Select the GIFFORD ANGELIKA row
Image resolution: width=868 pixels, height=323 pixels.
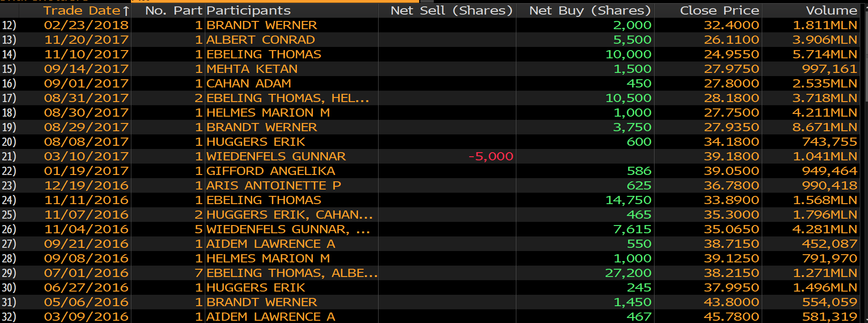pos(270,171)
